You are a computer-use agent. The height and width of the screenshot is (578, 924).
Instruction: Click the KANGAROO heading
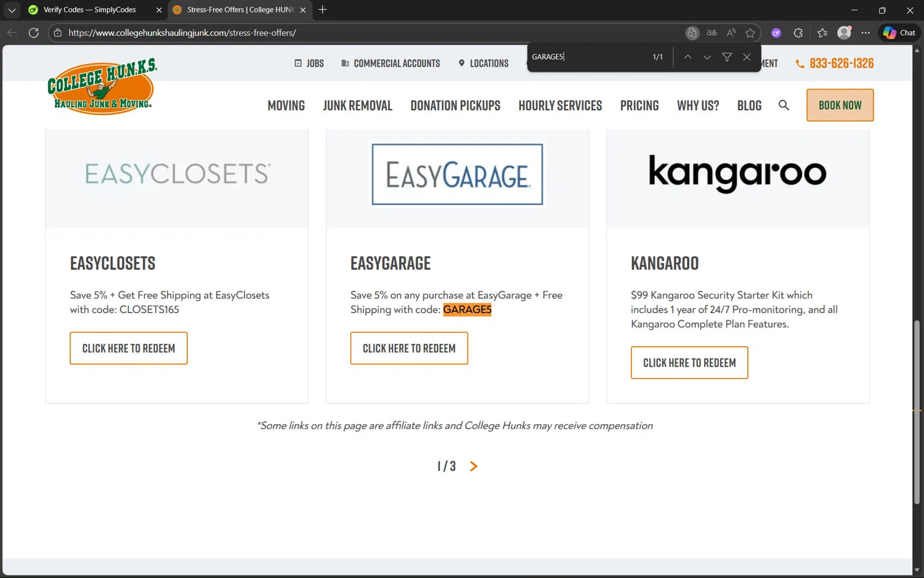tap(665, 264)
